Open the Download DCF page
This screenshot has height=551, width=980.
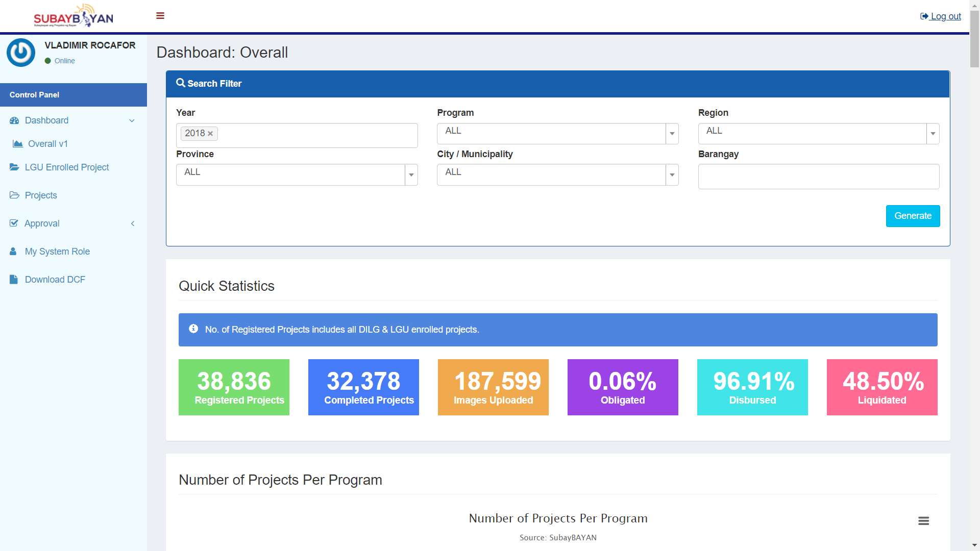pos(73,280)
